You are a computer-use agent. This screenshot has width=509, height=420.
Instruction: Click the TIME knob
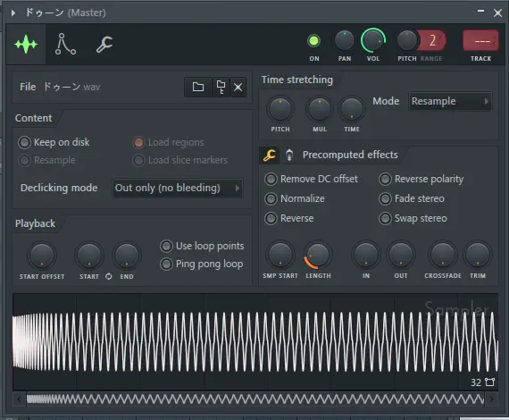click(352, 109)
